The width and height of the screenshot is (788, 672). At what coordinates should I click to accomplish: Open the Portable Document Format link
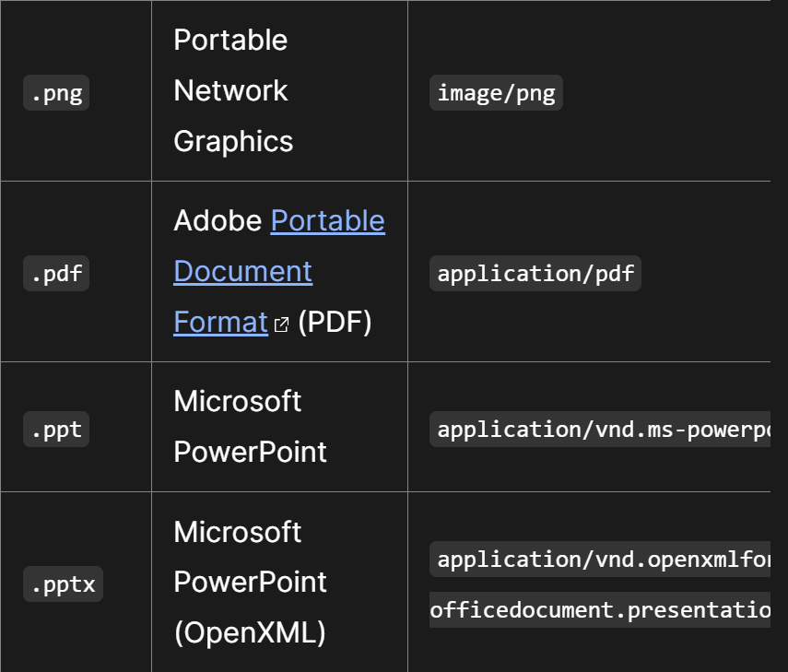coord(327,221)
